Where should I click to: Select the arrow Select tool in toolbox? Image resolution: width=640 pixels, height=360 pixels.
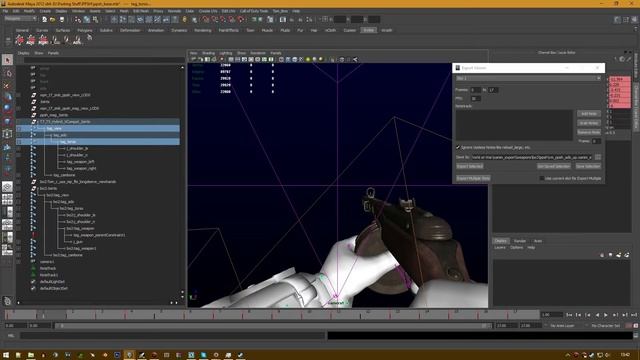pos(7,60)
